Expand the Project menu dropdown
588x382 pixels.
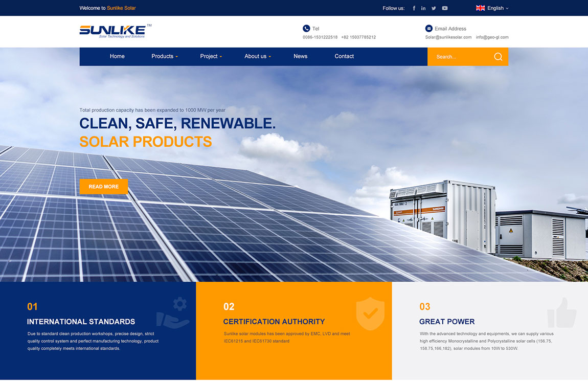click(x=211, y=56)
